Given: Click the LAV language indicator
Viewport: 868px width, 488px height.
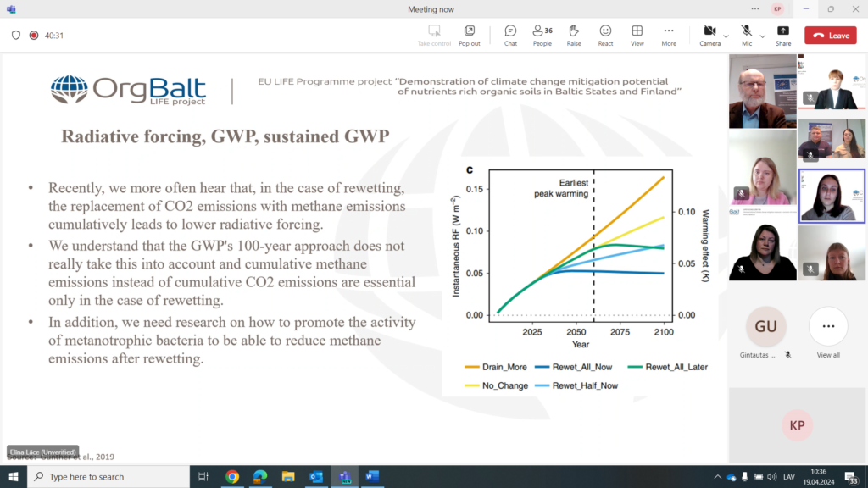Looking at the screenshot, I should click(x=789, y=476).
